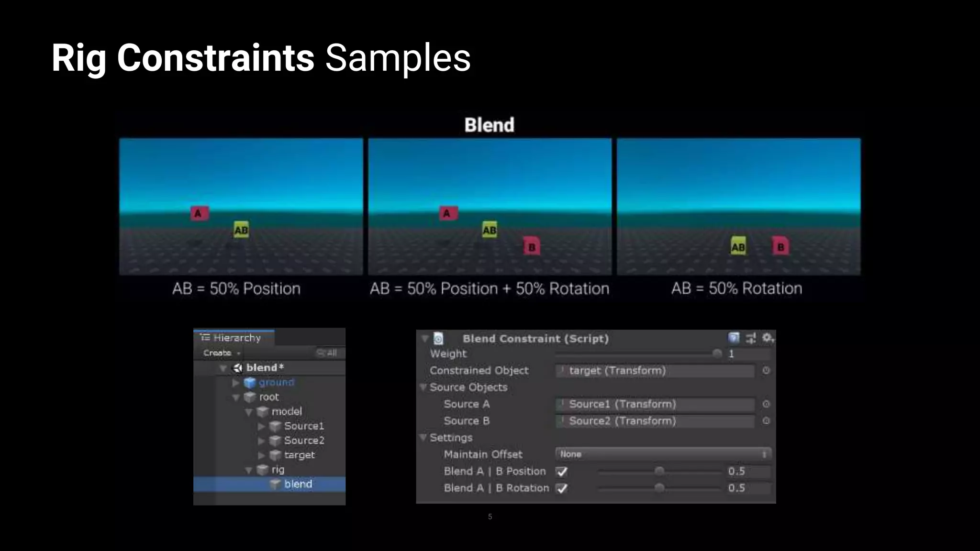Select the Source2 row in Hierarchy
This screenshot has height=551, width=980.
coord(269,441)
